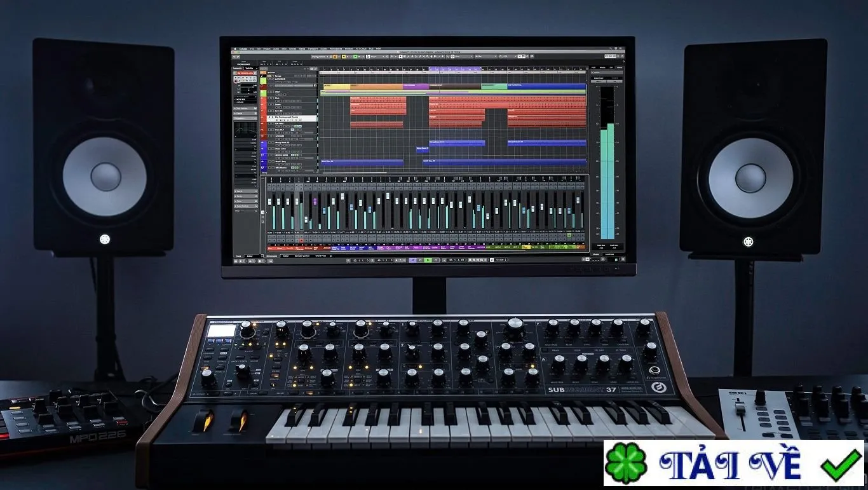Open the File menu

click(252, 49)
